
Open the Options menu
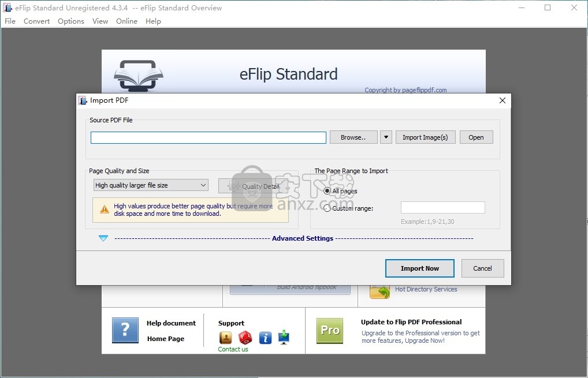tap(71, 21)
